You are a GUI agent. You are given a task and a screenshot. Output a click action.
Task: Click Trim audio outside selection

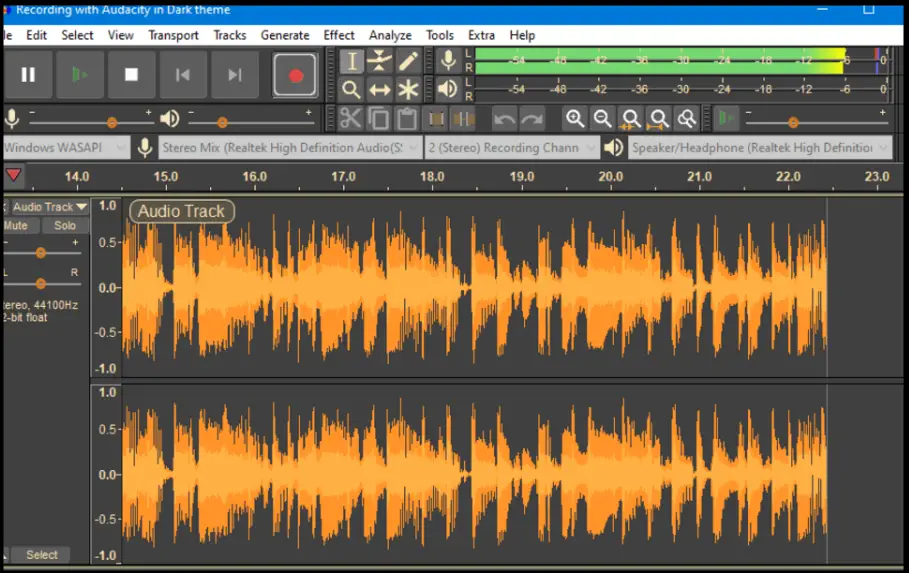(435, 119)
